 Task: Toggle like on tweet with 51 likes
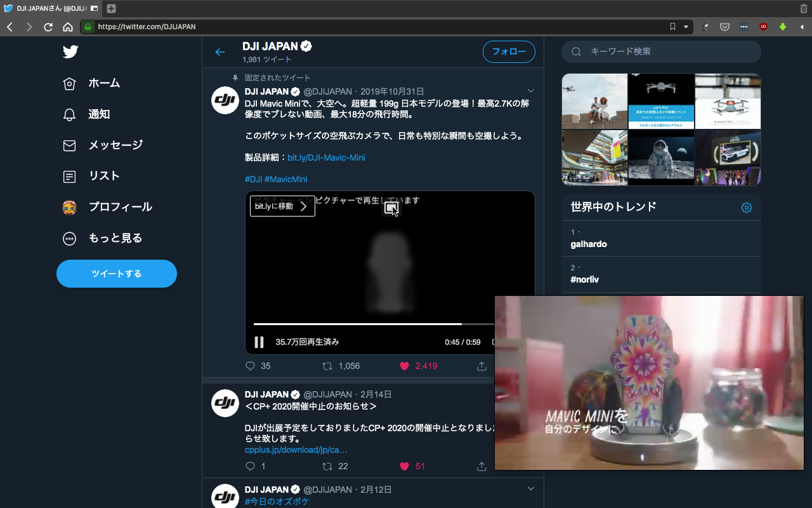404,467
